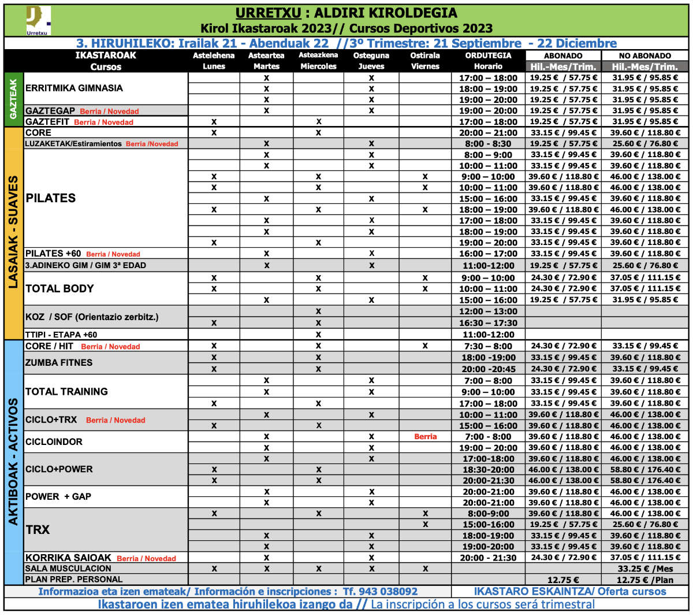The height and width of the screenshot is (616, 693).
Task: Click the 'LUZAKETAK/Estiramientos' course name
Action: [x=73, y=143]
